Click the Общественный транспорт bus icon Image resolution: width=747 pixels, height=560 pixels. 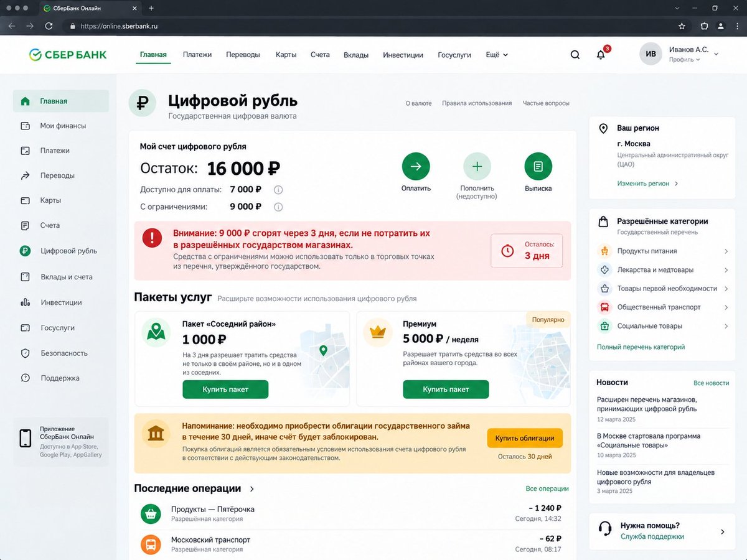(x=604, y=307)
